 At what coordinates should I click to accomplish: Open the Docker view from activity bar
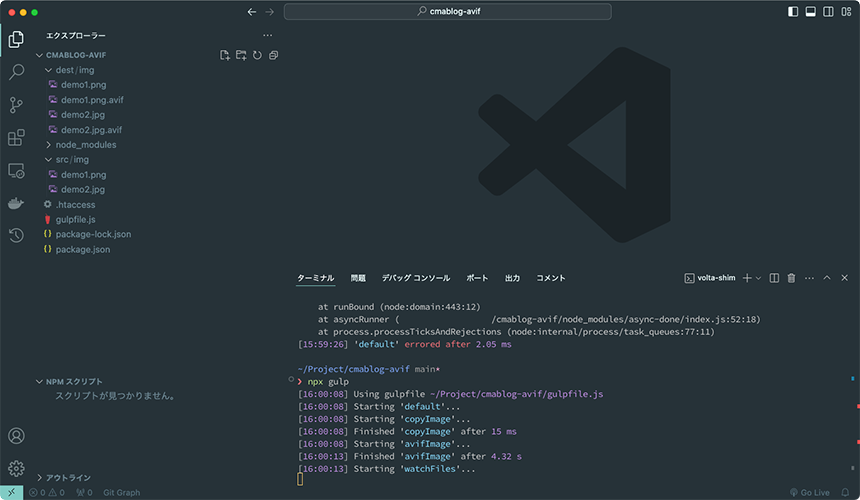point(16,203)
